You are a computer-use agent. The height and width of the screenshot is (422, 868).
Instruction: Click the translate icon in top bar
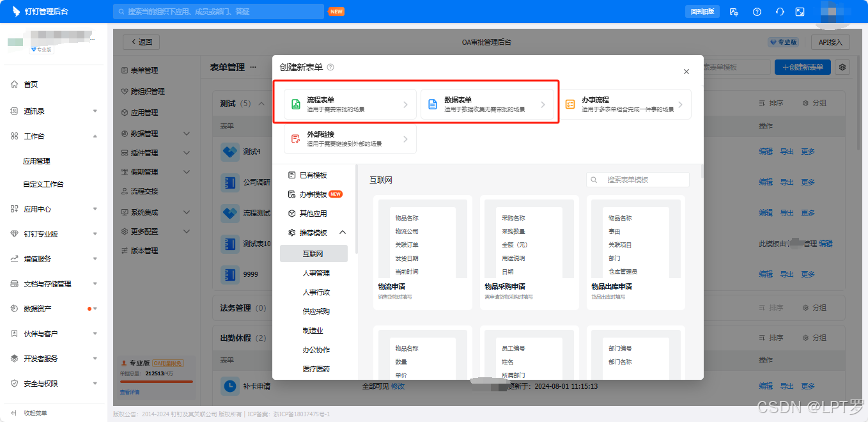734,12
